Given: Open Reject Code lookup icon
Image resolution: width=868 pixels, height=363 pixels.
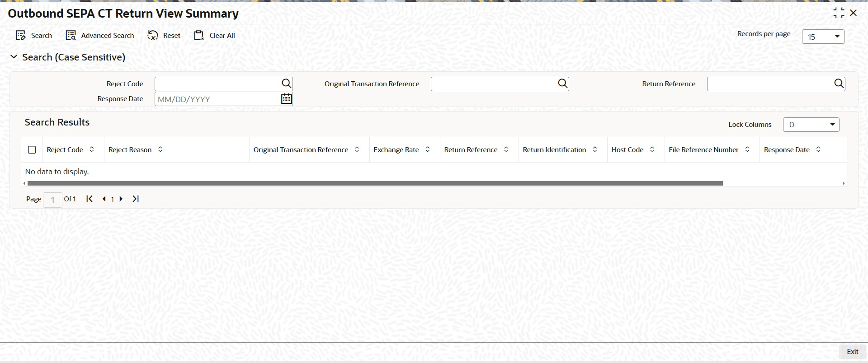Looking at the screenshot, I should [x=287, y=84].
